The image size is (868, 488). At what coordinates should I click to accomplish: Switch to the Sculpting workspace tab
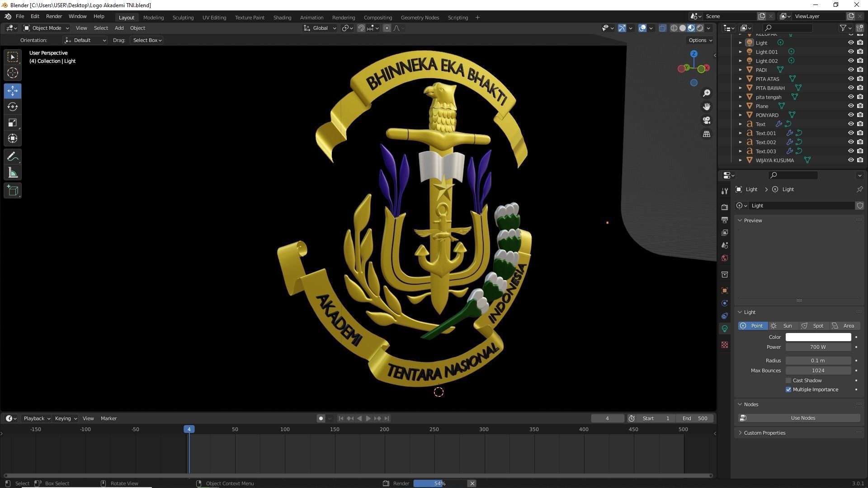point(183,17)
